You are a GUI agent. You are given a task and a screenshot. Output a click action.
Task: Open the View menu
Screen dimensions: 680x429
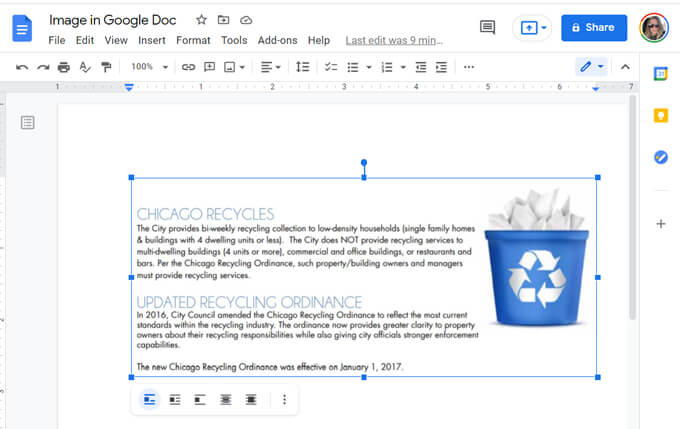click(116, 40)
